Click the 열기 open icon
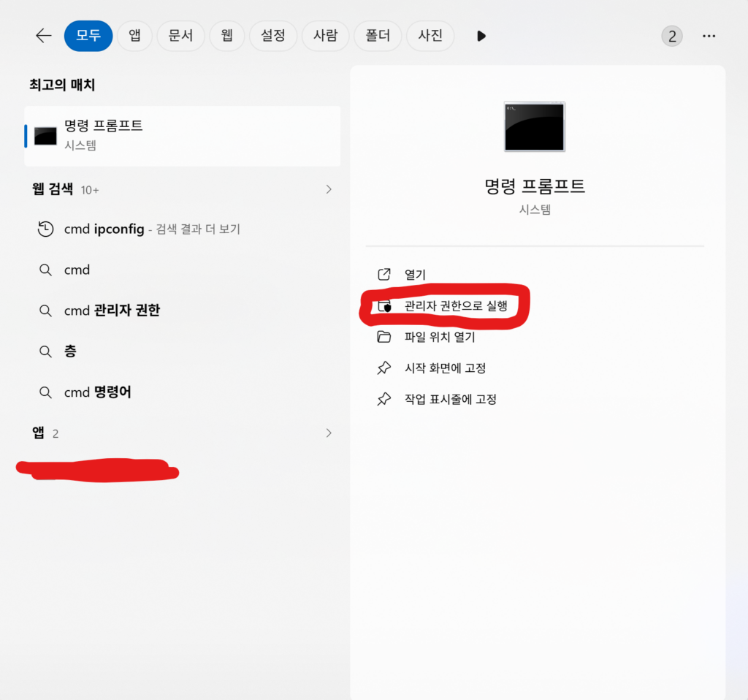 tap(384, 274)
